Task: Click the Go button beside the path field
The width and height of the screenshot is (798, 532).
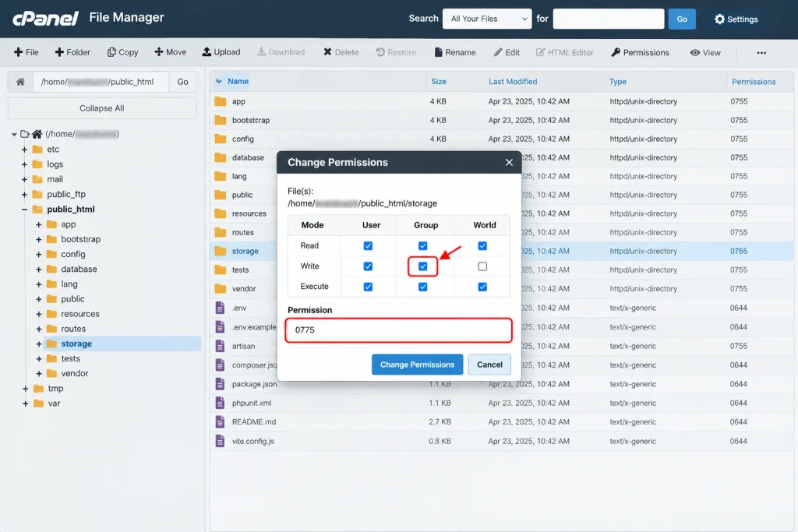Action: click(182, 82)
